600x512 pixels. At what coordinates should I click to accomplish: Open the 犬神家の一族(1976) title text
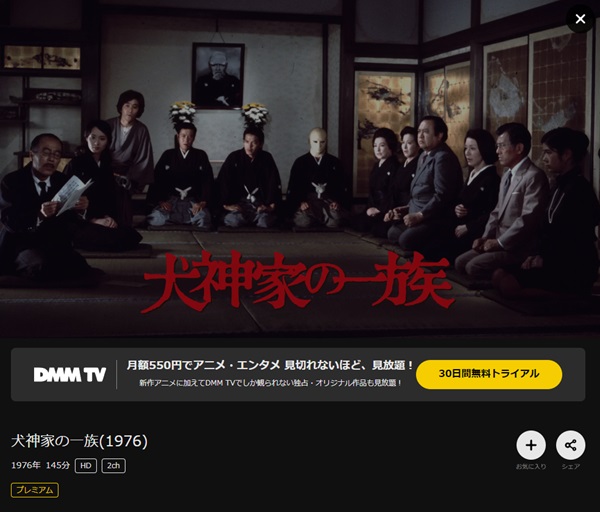click(x=79, y=441)
